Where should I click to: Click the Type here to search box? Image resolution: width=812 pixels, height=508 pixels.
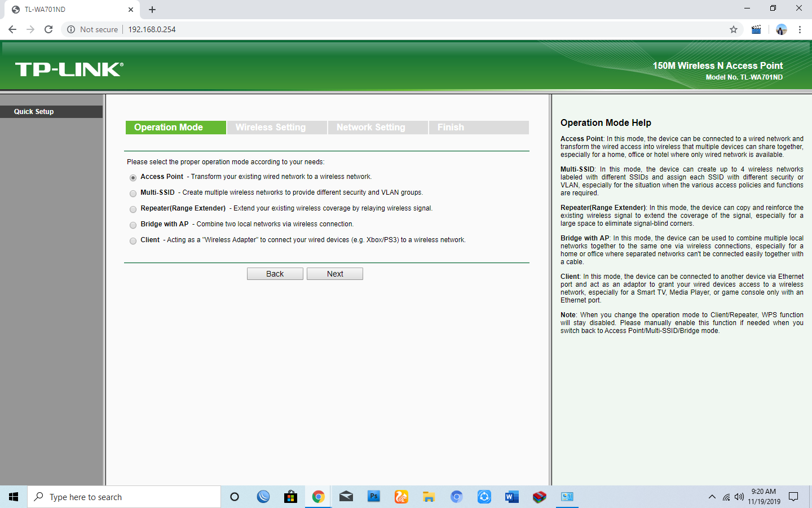pyautogui.click(x=124, y=497)
